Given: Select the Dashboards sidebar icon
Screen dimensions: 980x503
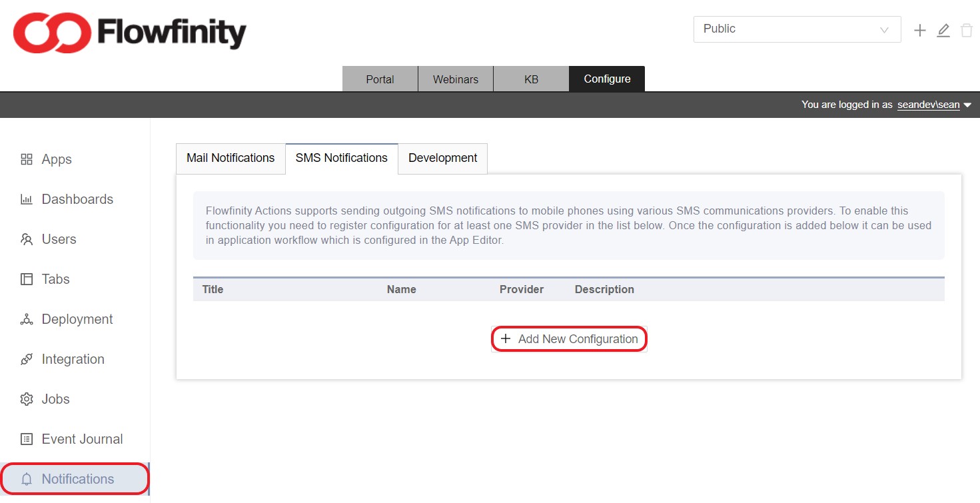Looking at the screenshot, I should tap(27, 199).
